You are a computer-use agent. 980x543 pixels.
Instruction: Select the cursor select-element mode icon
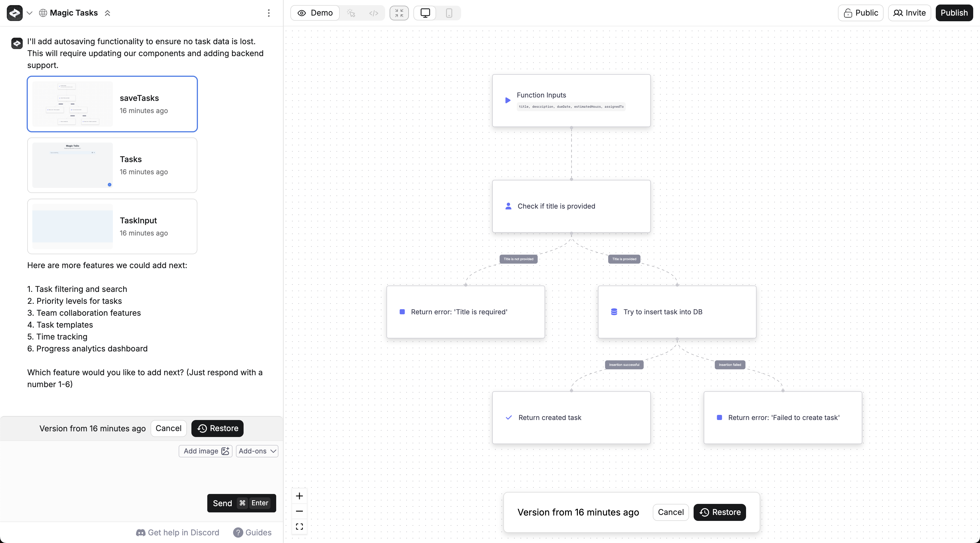[351, 13]
